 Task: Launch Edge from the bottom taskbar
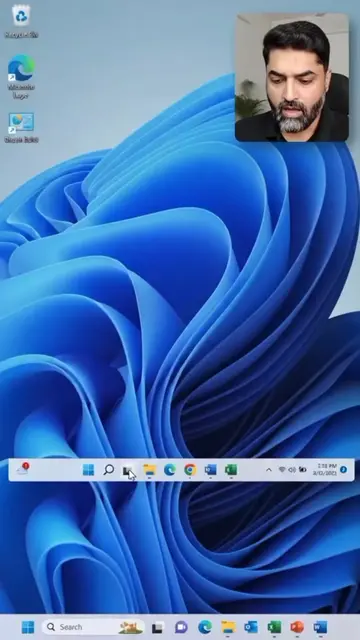click(x=205, y=627)
